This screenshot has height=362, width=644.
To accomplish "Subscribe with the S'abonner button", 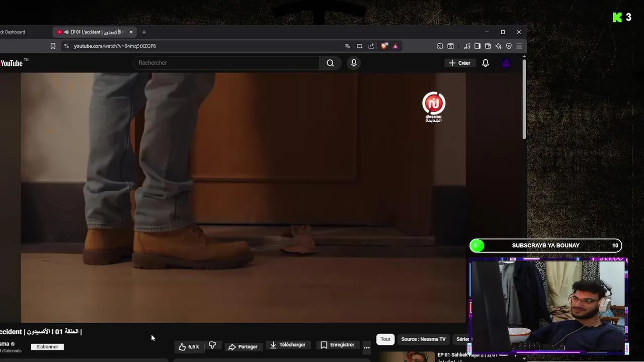I will point(47,347).
